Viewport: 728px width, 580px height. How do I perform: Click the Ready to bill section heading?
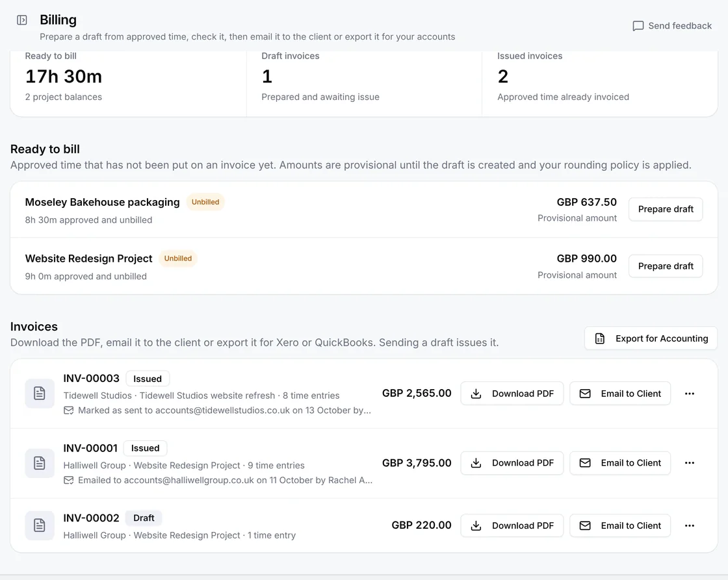click(45, 149)
